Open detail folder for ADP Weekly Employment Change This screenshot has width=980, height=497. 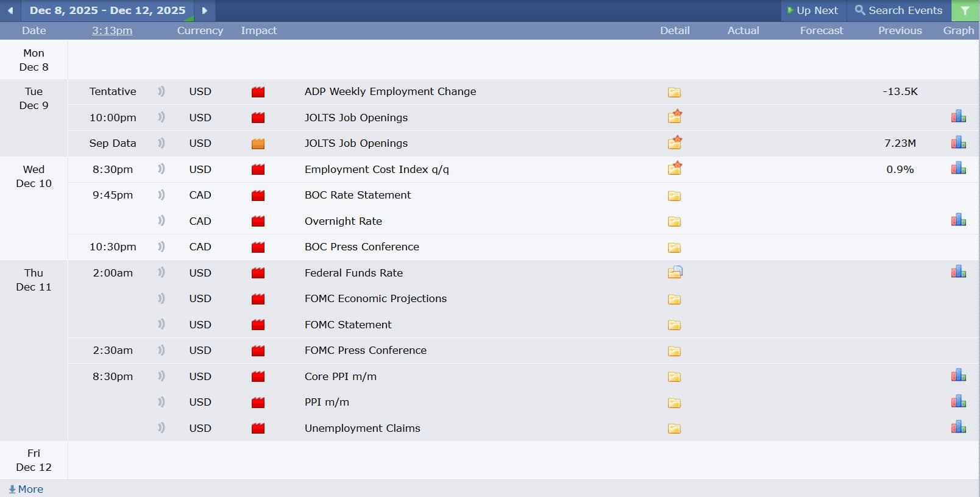pyautogui.click(x=674, y=92)
